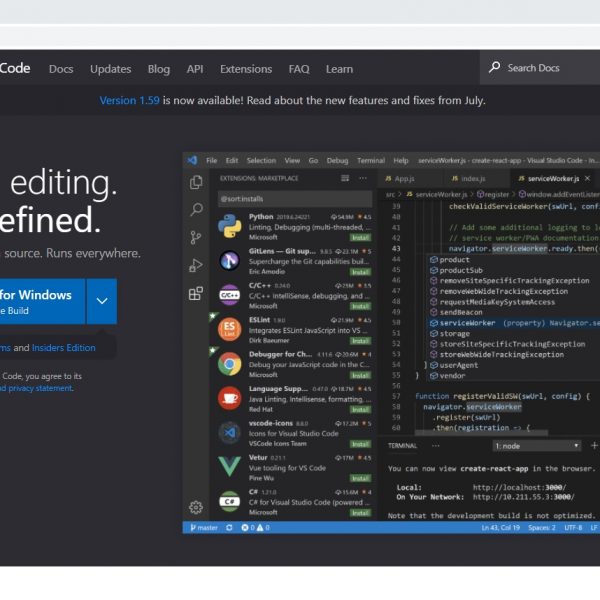Viewport: 600px width, 600px height.
Task: Click the Search magnifier in the activity bar
Action: (196, 210)
